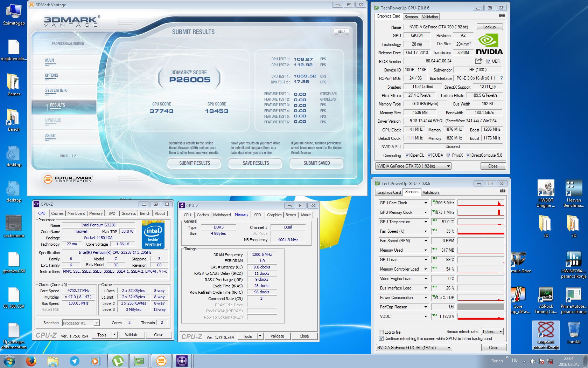The height and width of the screenshot is (368, 588).
Task: Open the GPU Temperature sensor dropdown
Action: pyautogui.click(x=426, y=222)
